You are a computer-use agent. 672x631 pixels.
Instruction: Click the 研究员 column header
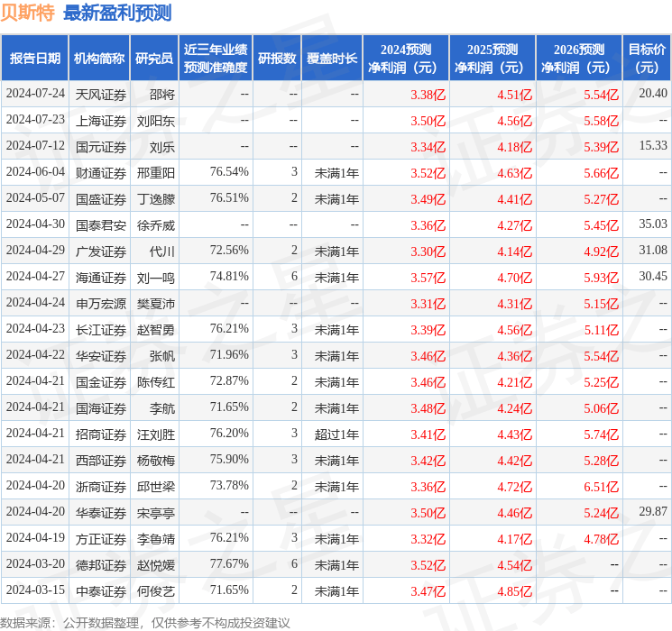[154, 58]
